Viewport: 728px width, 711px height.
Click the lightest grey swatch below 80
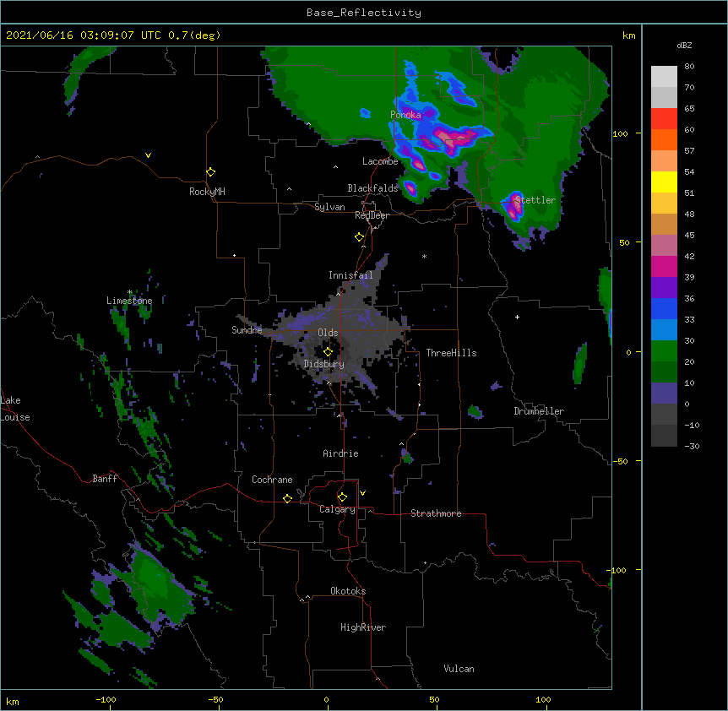pyautogui.click(x=664, y=77)
